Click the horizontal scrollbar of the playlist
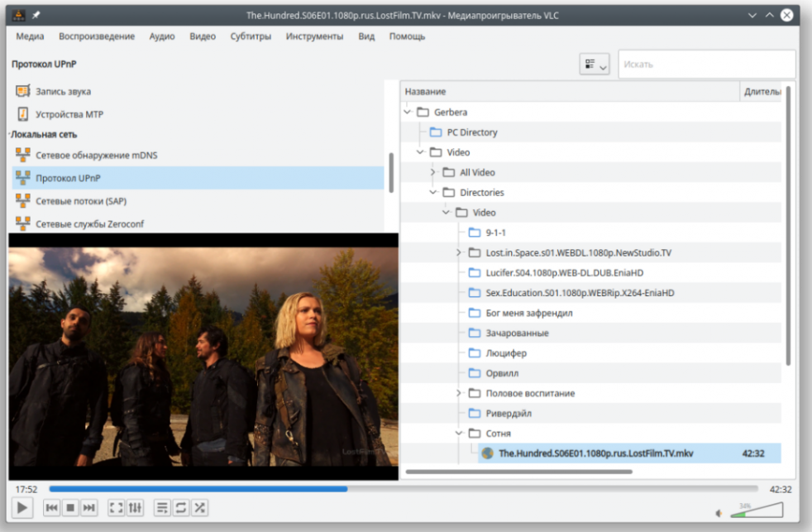Image resolution: width=812 pixels, height=532 pixels. (519, 472)
